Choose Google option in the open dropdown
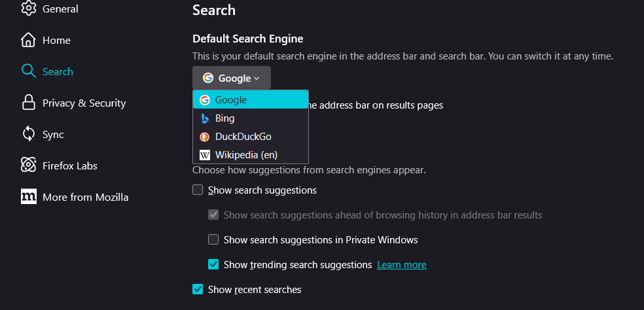The height and width of the screenshot is (310, 644). point(251,100)
